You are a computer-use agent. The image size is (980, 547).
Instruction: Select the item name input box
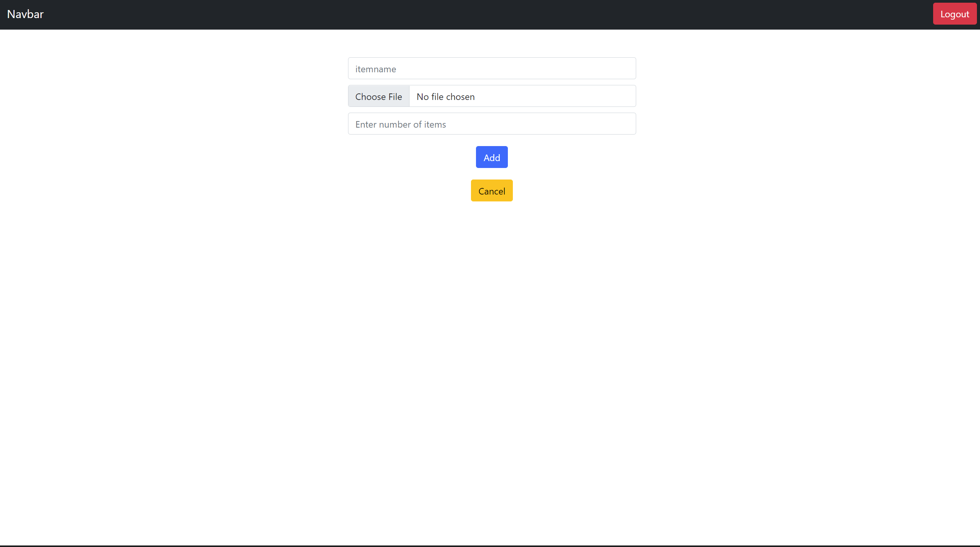492,68
